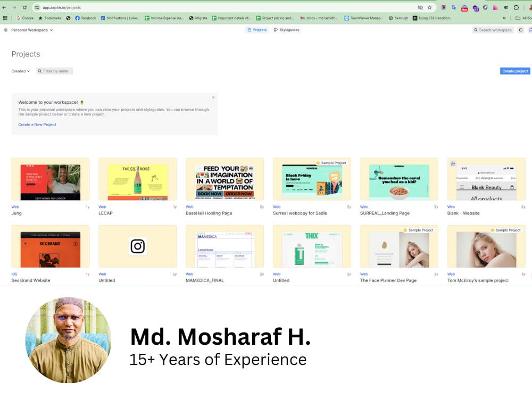Bookmark this page with the star icon

[429, 7]
